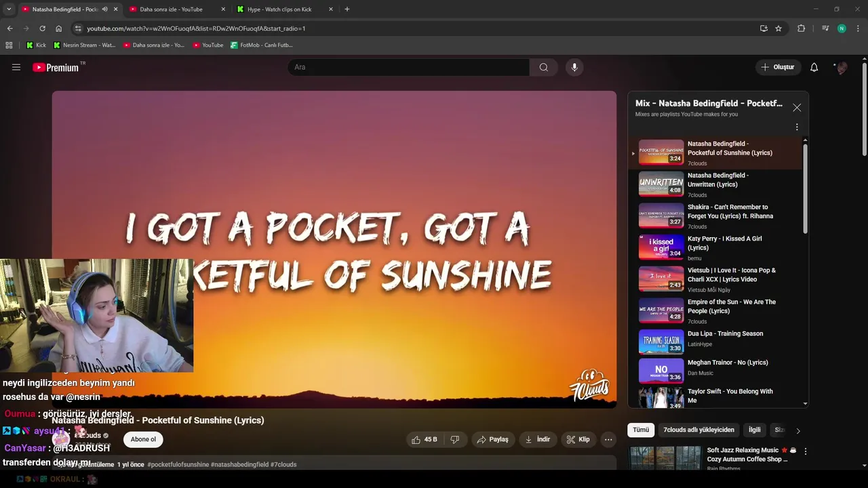View site information icon in address bar
Viewport: 868px width, 488px height.
point(78,28)
